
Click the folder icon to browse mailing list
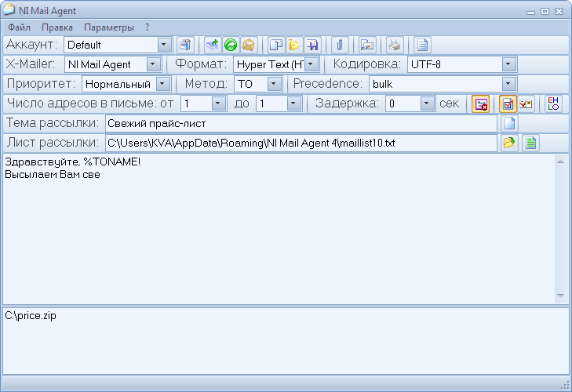click(509, 143)
